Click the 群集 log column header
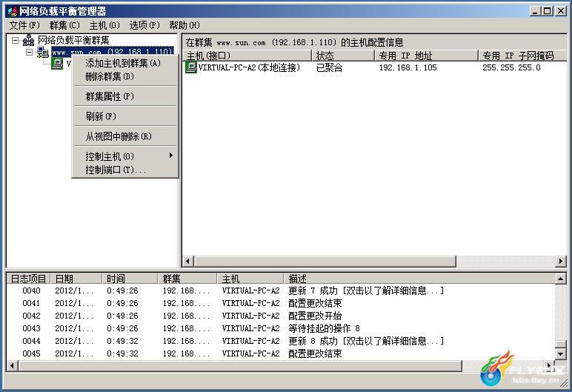Viewport: 572px width, 392px height. pyautogui.click(x=187, y=279)
